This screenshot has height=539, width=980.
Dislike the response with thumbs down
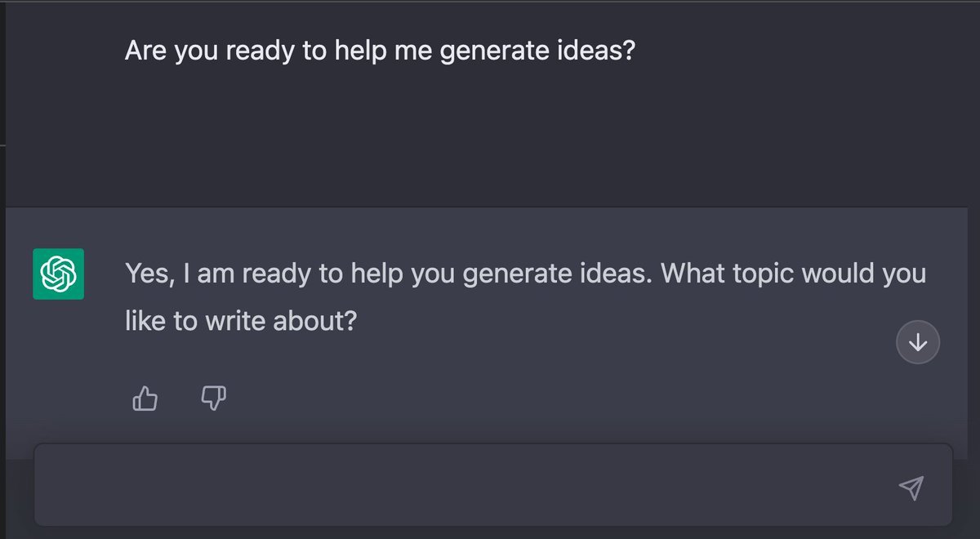(x=213, y=399)
